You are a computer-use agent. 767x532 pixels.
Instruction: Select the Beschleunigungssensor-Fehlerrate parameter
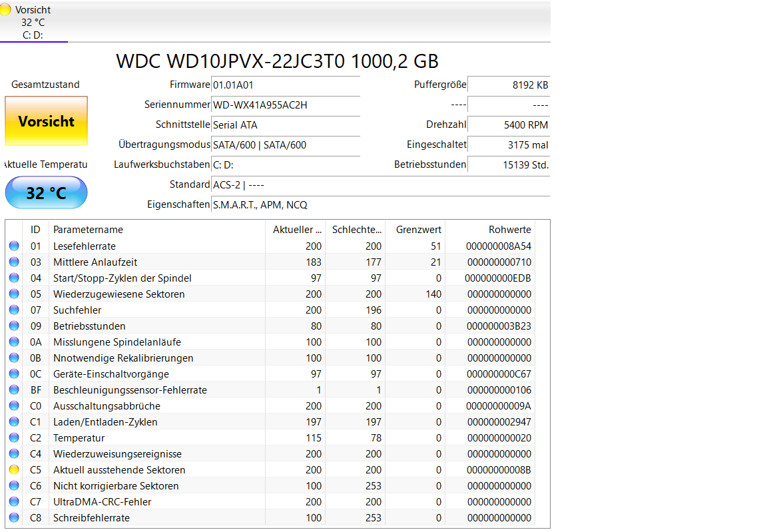tap(130, 390)
